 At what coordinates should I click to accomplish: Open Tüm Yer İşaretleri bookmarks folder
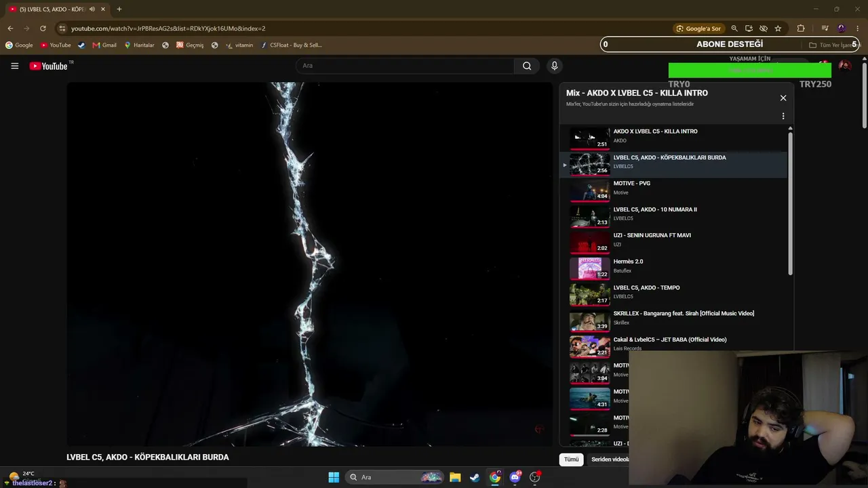pyautogui.click(x=833, y=45)
